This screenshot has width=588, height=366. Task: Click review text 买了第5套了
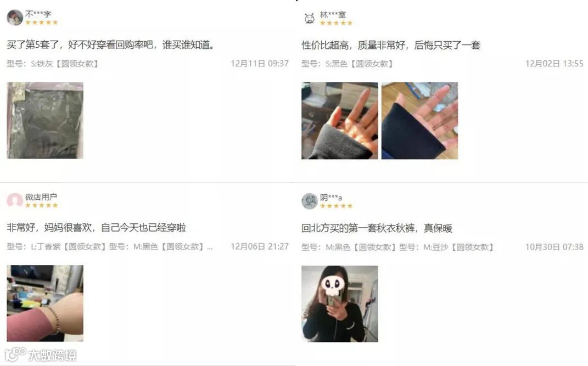(x=32, y=45)
